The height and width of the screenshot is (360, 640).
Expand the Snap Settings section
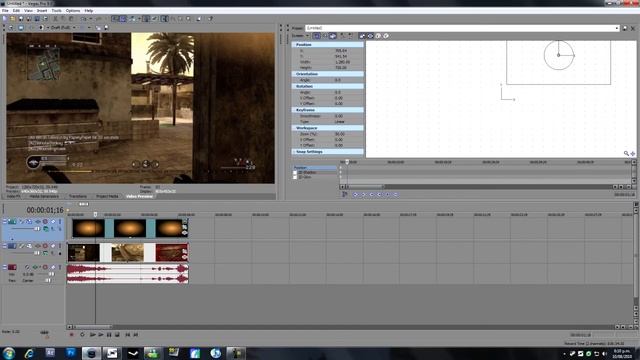(x=327, y=151)
